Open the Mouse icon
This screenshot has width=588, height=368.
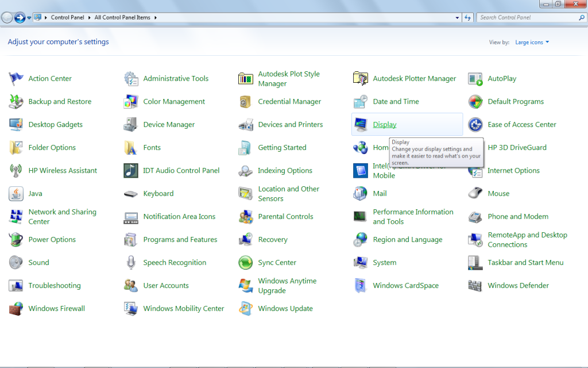click(475, 193)
